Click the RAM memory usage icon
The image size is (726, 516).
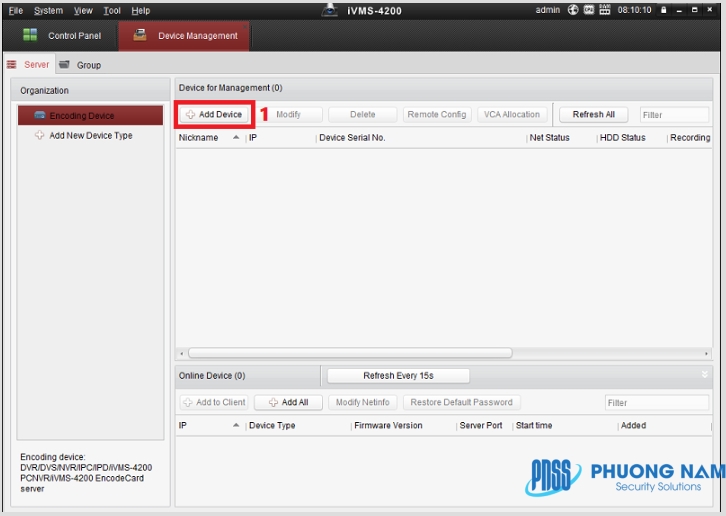coord(603,10)
